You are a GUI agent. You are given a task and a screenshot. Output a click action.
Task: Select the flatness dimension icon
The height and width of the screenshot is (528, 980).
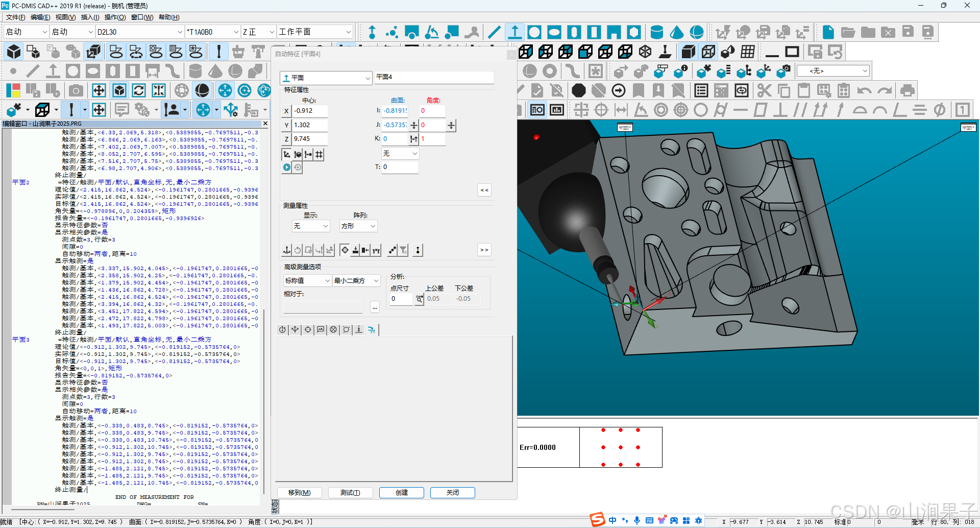761,110
